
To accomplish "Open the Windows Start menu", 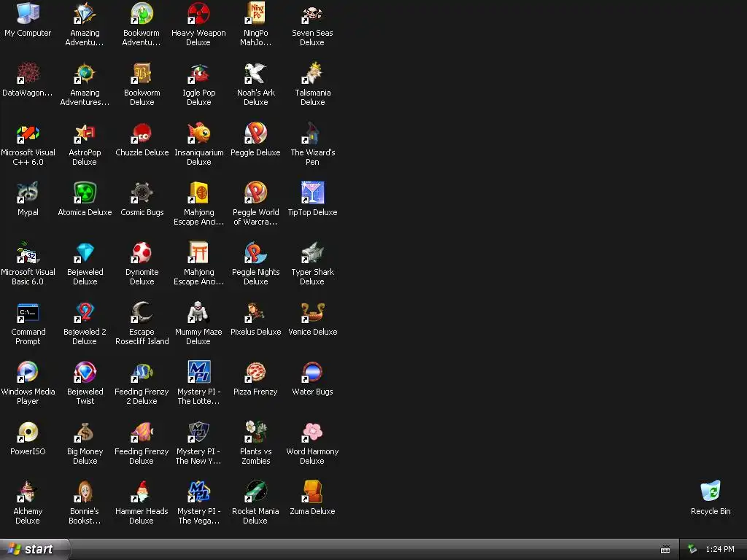I will pos(34,549).
